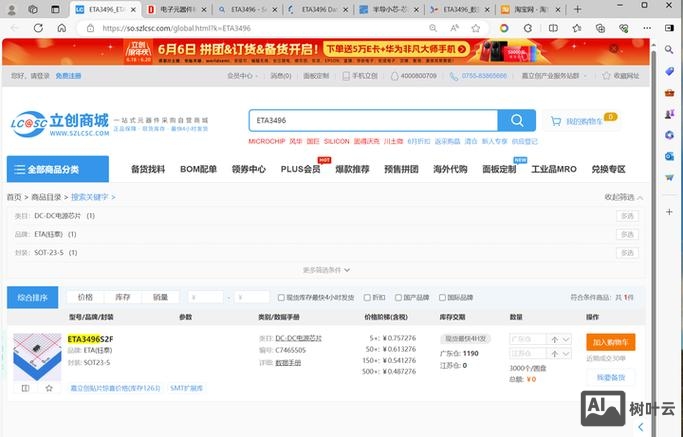Open the 江苏仓 quantity dropdown arrow
Image resolution: width=683 pixels, height=437 pixels.
566,353
